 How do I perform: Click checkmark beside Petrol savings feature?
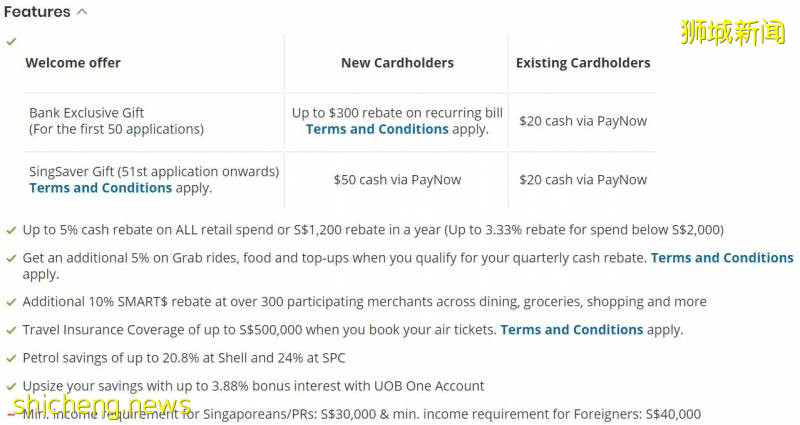coord(11,358)
